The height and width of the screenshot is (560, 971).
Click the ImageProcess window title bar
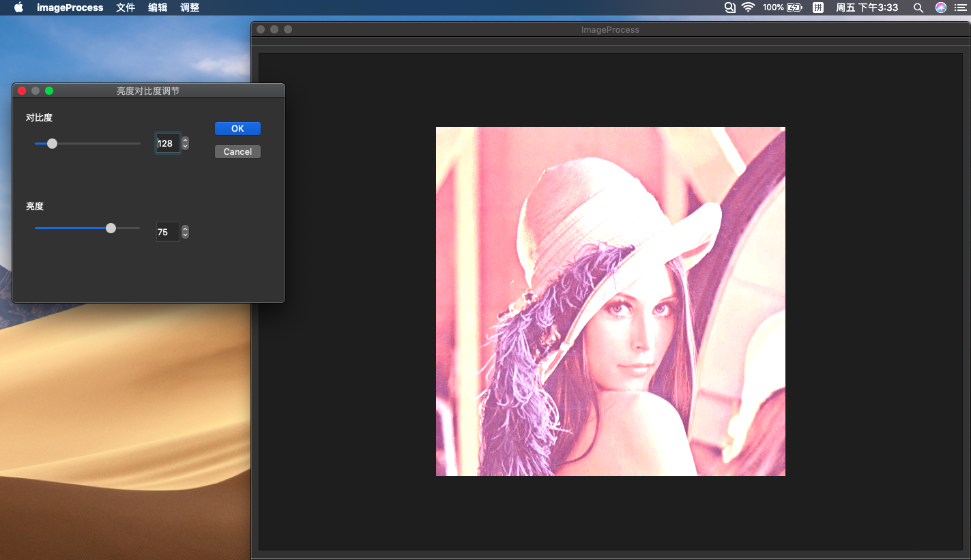point(610,29)
